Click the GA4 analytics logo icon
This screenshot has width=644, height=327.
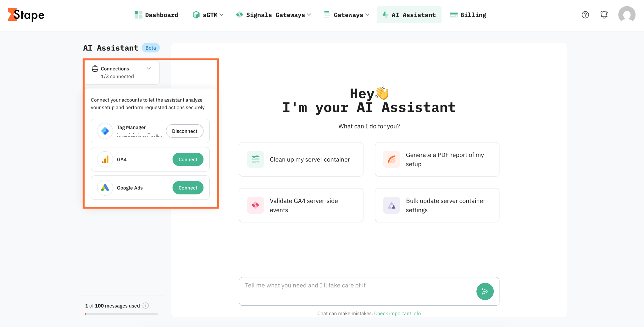click(x=105, y=159)
